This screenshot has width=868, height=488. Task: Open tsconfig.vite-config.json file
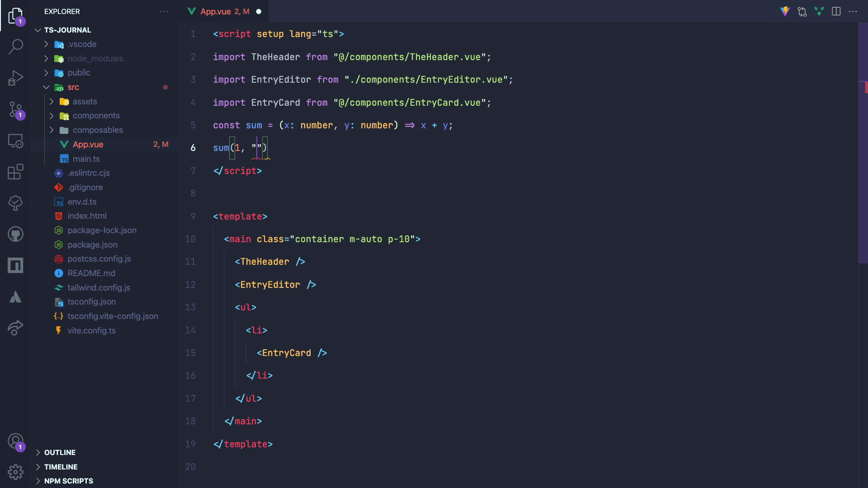coord(105,316)
